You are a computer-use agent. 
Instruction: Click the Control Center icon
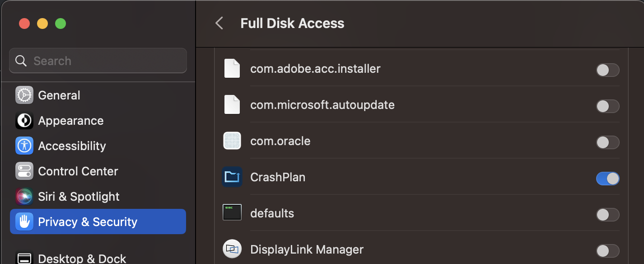coord(24,171)
